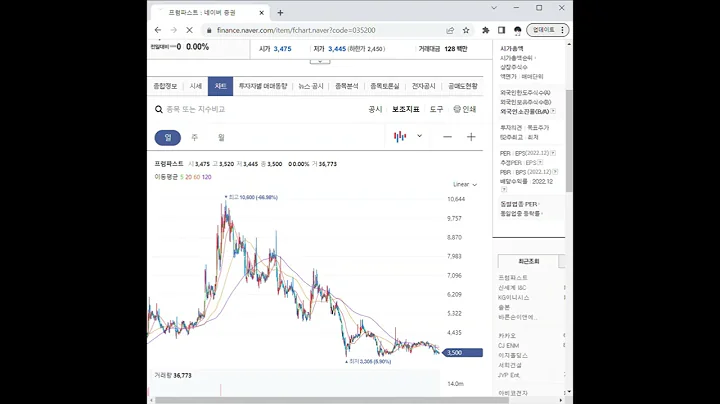Click the 종목 또는 지수비교 search field
This screenshot has height=404, width=720.
(196, 109)
